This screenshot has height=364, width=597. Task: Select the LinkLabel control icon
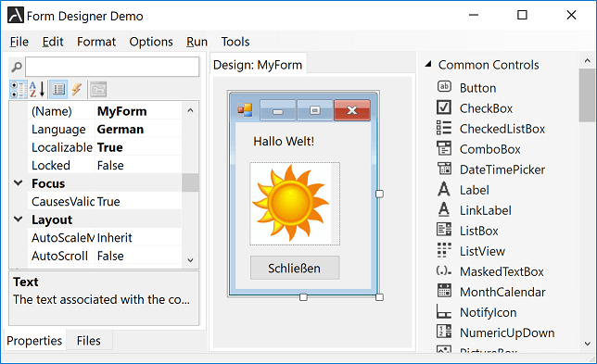pyautogui.click(x=444, y=209)
